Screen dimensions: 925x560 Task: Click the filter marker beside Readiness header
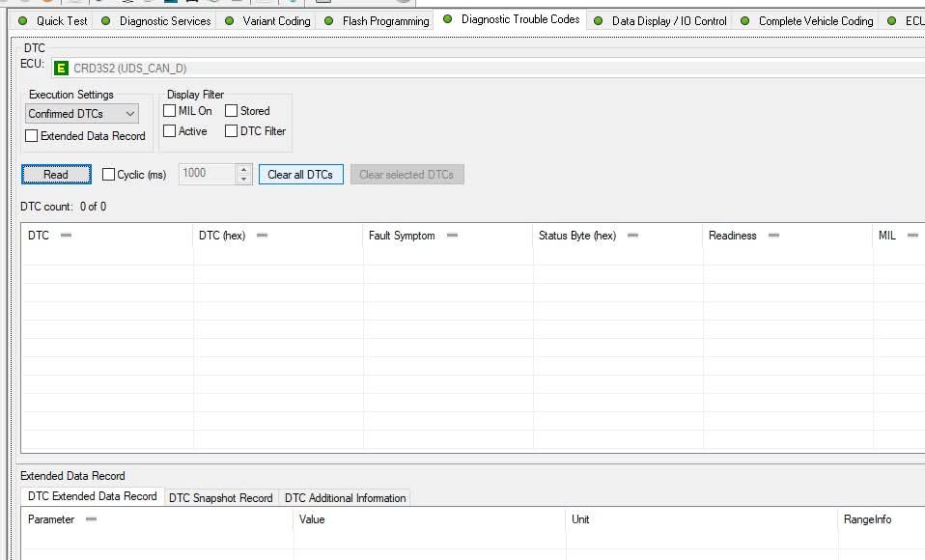coord(774,236)
